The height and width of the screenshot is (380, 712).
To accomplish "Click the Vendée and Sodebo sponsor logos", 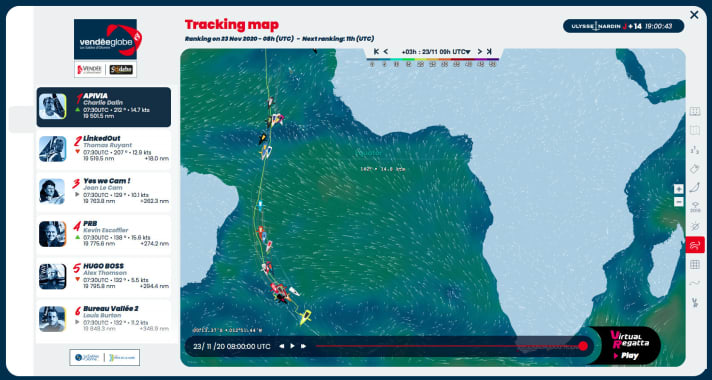I will pyautogui.click(x=105, y=69).
